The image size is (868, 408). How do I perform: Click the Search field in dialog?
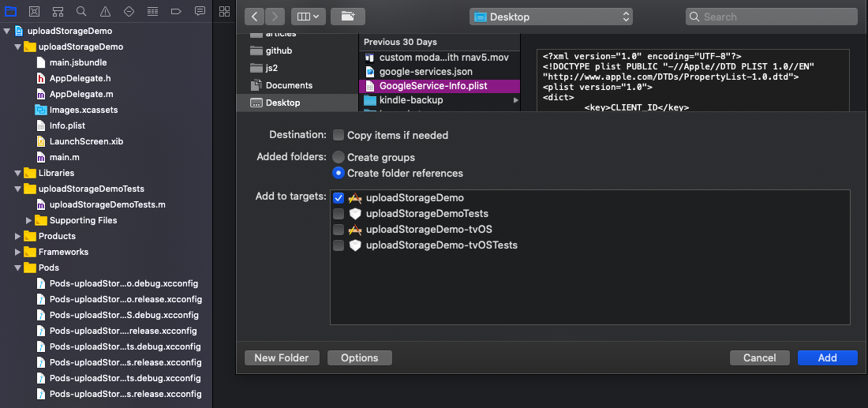771,17
